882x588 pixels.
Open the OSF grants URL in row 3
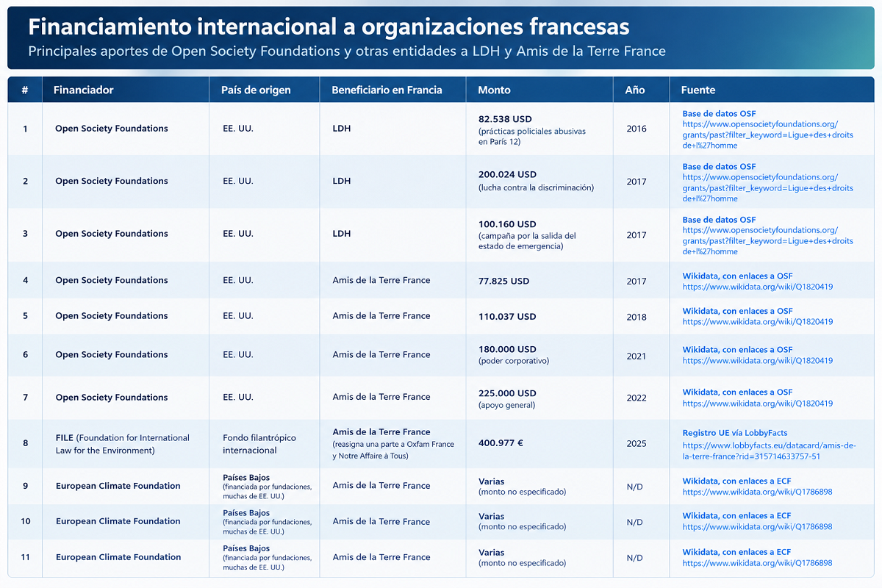point(767,241)
